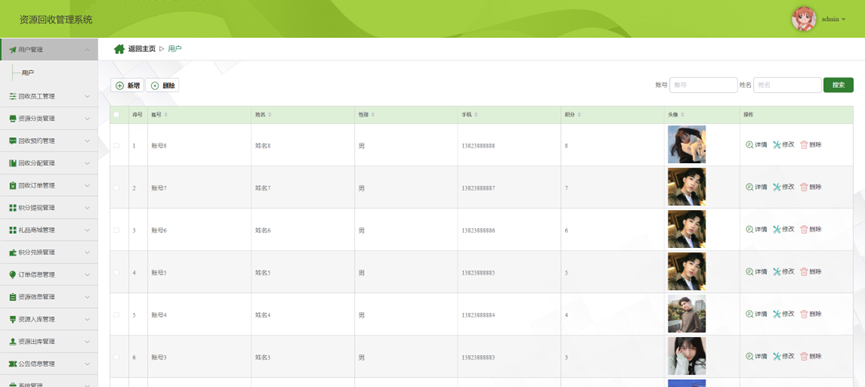Click the trash icon in the 账号3 row
This screenshot has width=865, height=387.
[804, 357]
